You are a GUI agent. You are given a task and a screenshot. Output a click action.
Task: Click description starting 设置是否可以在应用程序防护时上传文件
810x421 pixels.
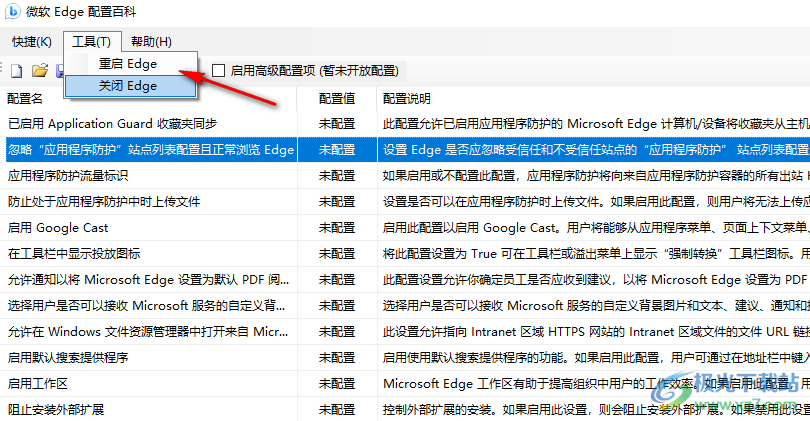[x=596, y=201]
